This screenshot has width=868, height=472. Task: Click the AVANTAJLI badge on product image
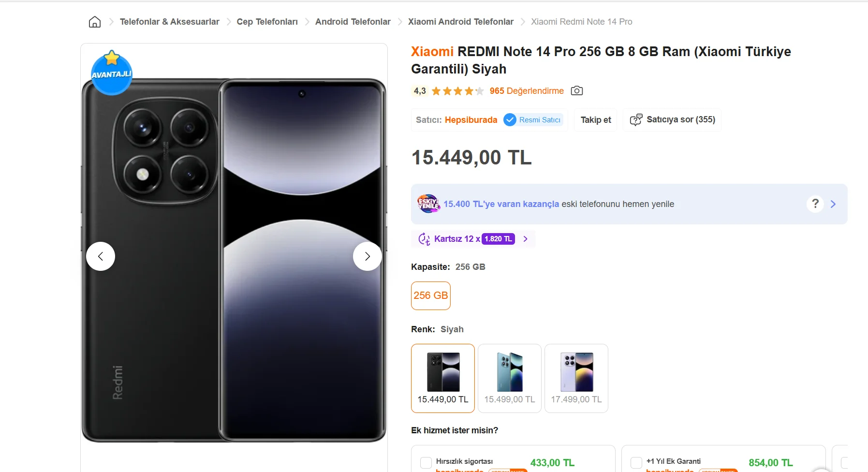[x=112, y=74]
